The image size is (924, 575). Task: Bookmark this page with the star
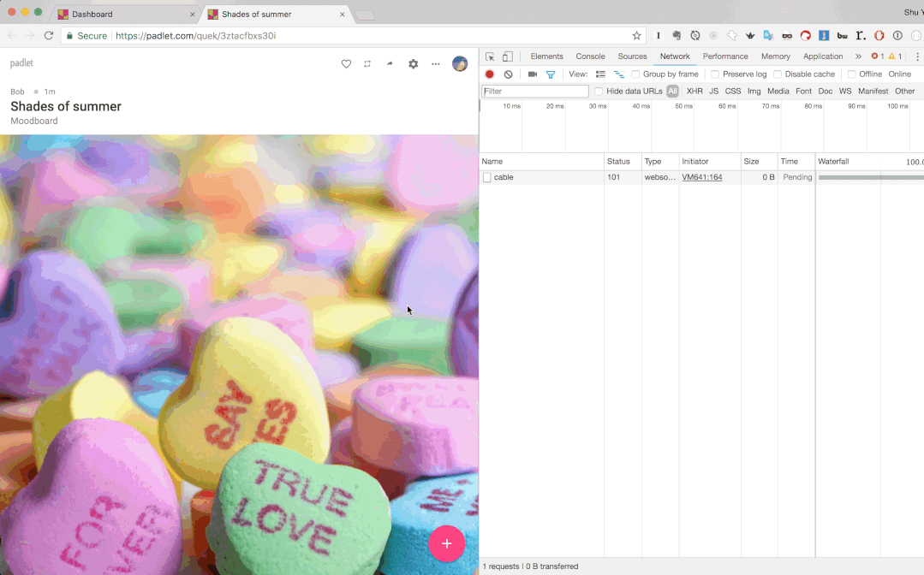pos(636,36)
